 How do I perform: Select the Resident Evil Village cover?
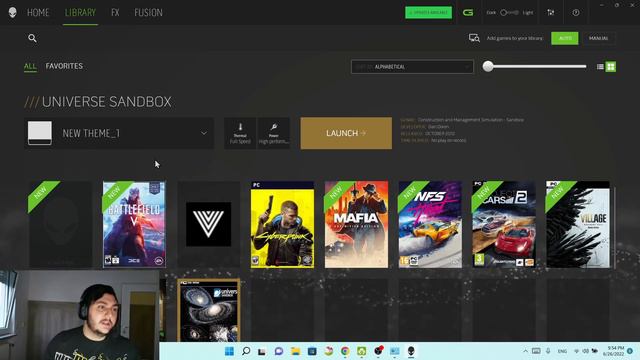coord(578,224)
